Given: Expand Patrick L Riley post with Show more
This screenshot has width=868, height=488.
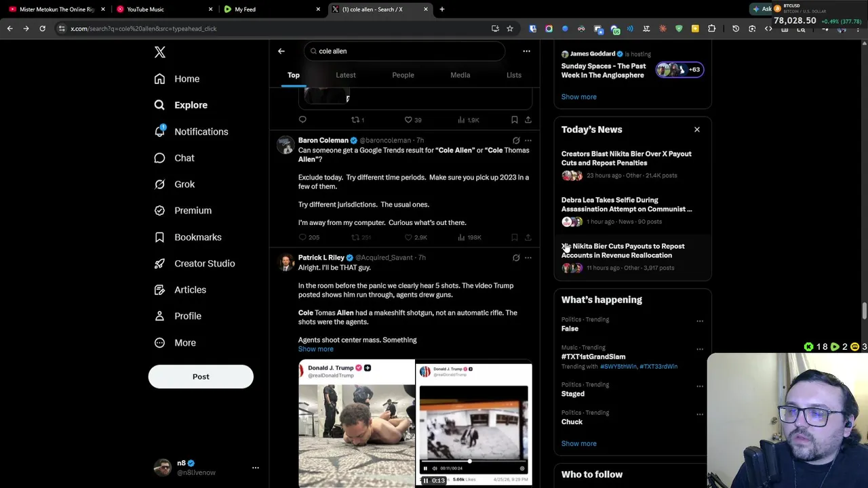Looking at the screenshot, I should 316,349.
